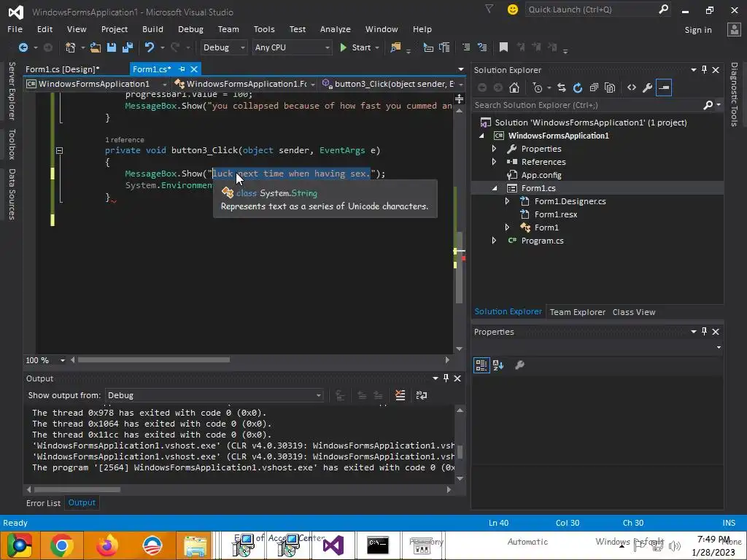Pin the Output panel

[x=446, y=378]
